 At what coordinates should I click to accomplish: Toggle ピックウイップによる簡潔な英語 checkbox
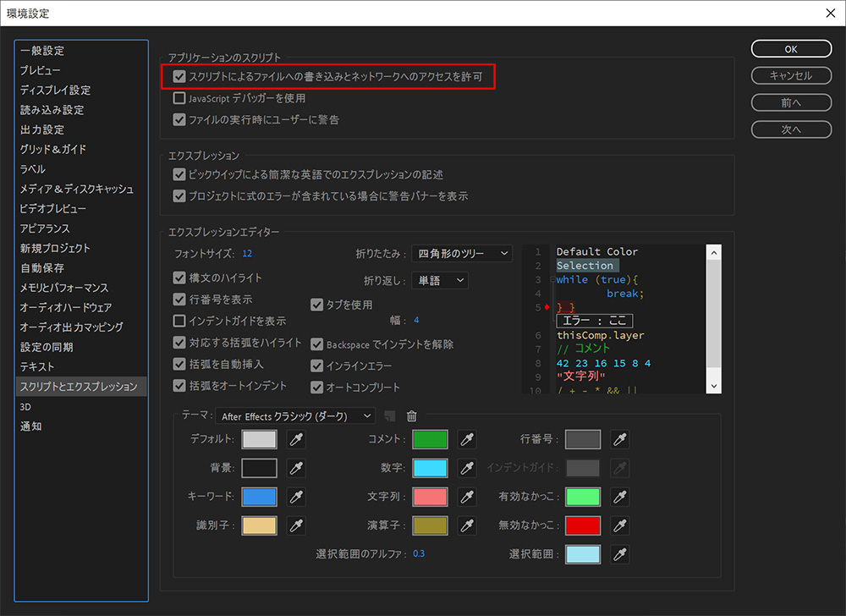(179, 175)
